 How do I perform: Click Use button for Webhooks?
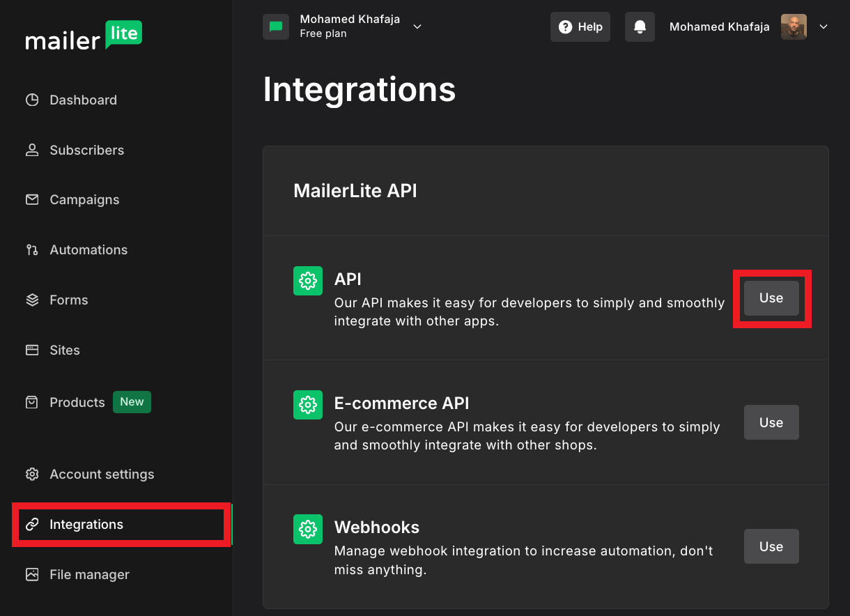pyautogui.click(x=771, y=546)
